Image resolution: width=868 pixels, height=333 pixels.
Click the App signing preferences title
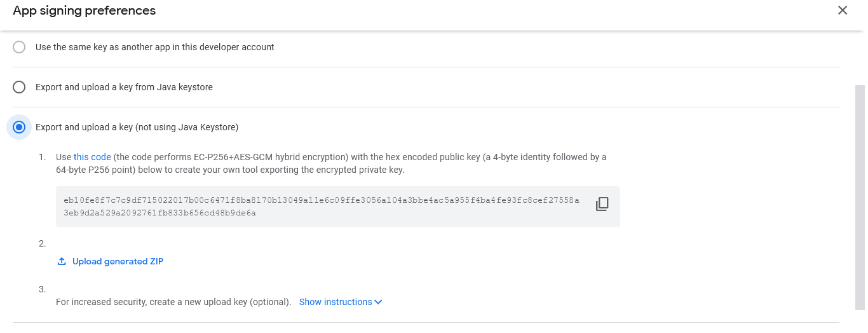pyautogui.click(x=84, y=11)
